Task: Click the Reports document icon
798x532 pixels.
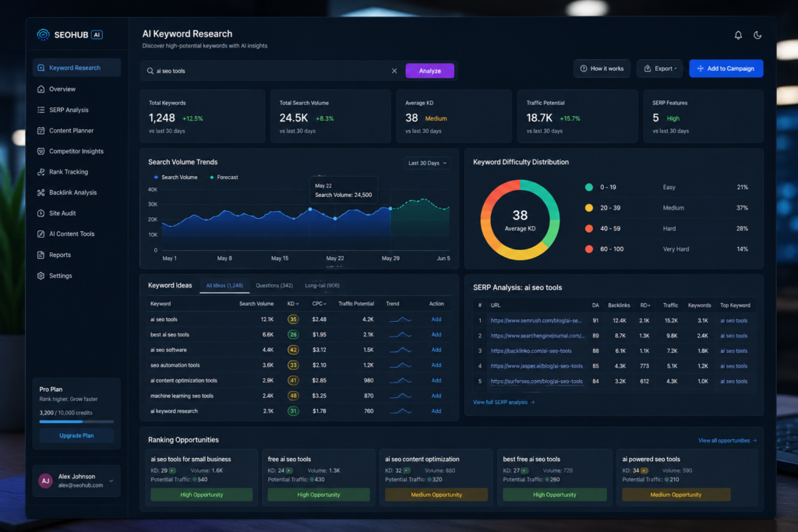Action: 41,255
